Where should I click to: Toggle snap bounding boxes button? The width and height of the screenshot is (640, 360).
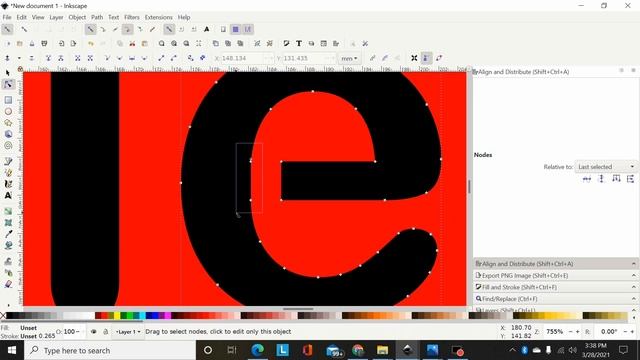[24, 29]
